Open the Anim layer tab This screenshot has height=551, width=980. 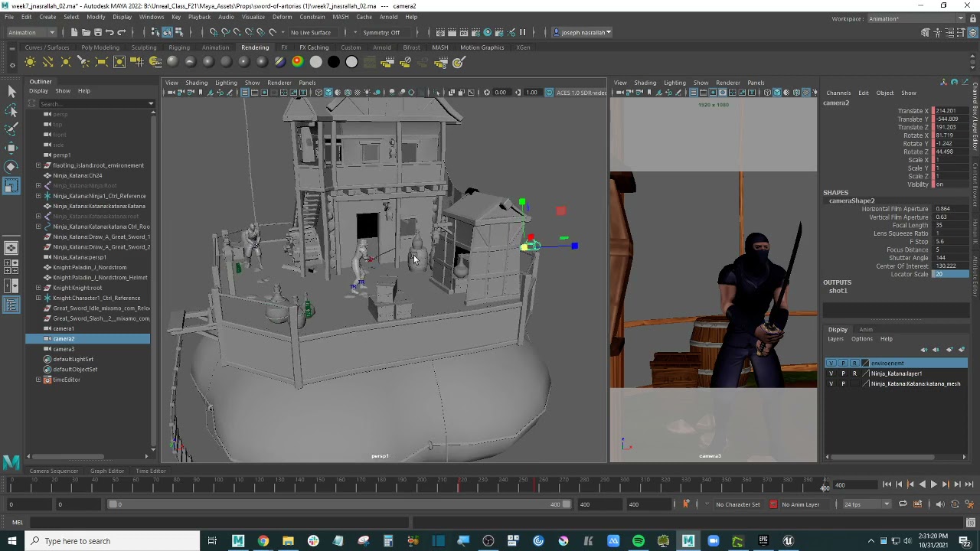coord(866,330)
